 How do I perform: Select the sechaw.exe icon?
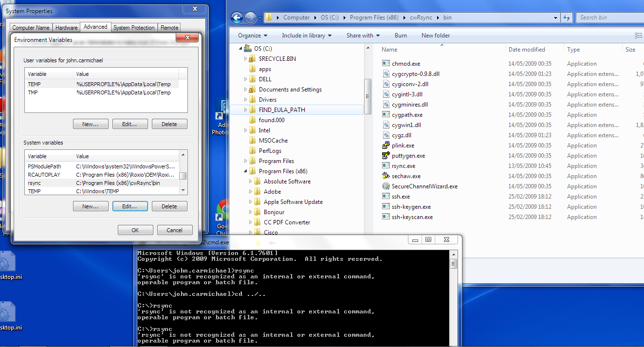[x=386, y=176]
